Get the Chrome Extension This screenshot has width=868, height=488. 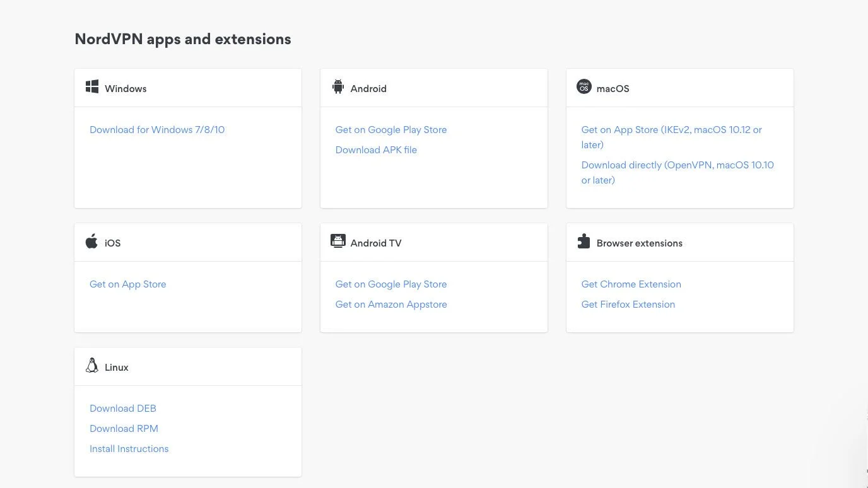pos(631,284)
